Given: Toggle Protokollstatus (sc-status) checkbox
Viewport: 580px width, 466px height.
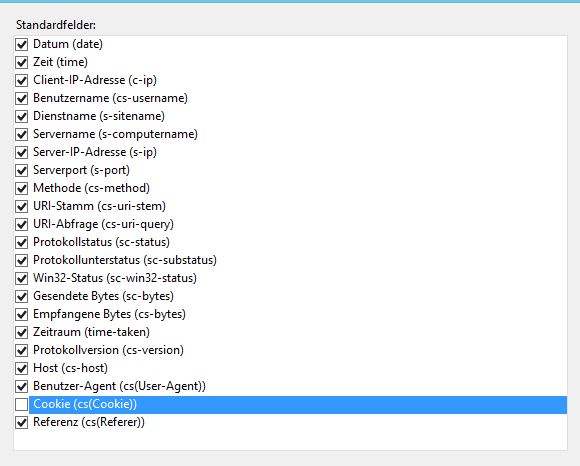Looking at the screenshot, I should click(x=21, y=243).
